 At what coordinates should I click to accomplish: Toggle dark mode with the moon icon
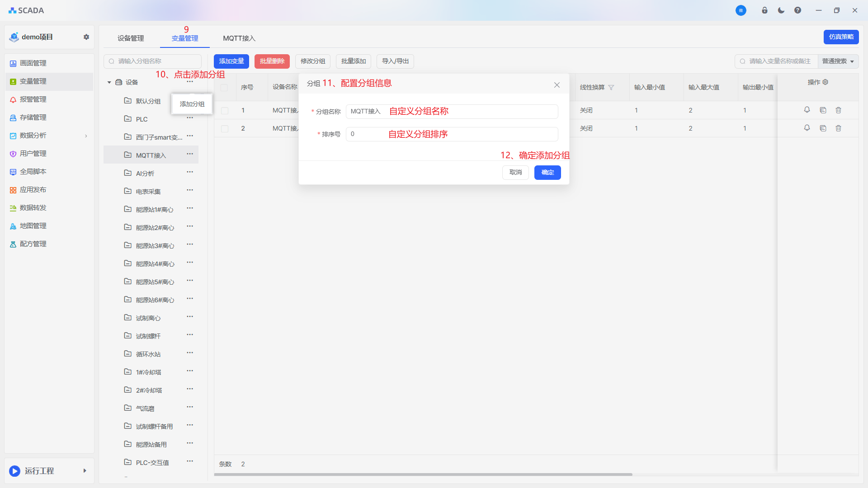pyautogui.click(x=781, y=10)
